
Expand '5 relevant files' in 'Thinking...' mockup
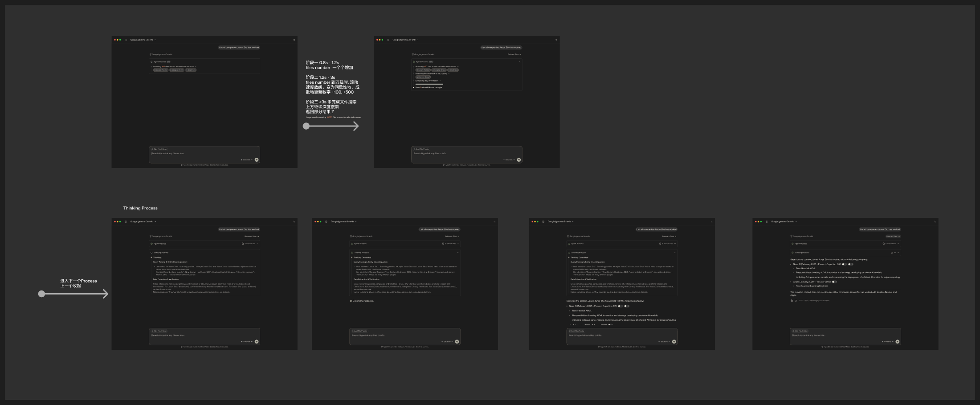pyautogui.click(x=250, y=244)
